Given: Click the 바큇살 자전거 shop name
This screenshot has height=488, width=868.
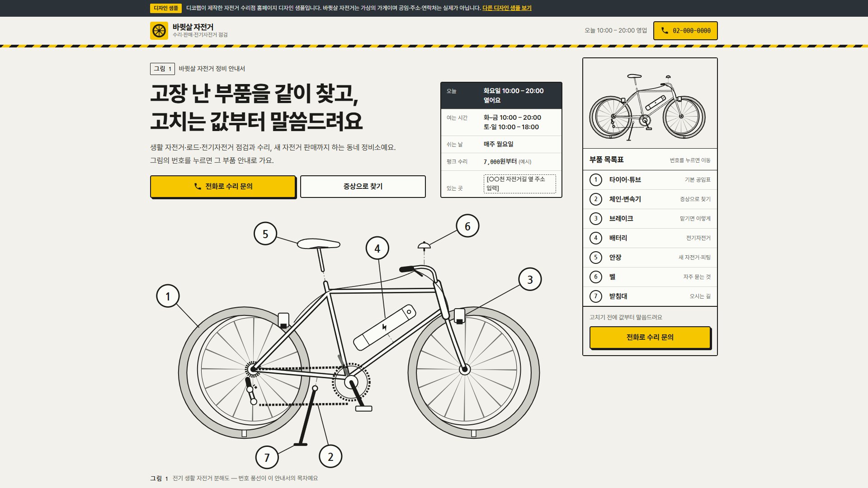Looking at the screenshot, I should pos(193,27).
